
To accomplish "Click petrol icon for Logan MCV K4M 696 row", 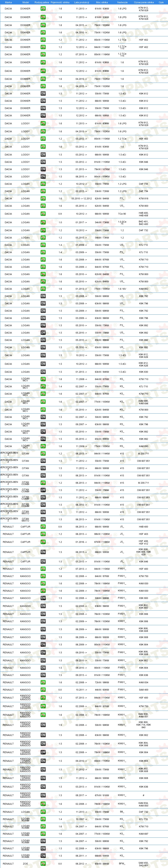I will 43,402.
